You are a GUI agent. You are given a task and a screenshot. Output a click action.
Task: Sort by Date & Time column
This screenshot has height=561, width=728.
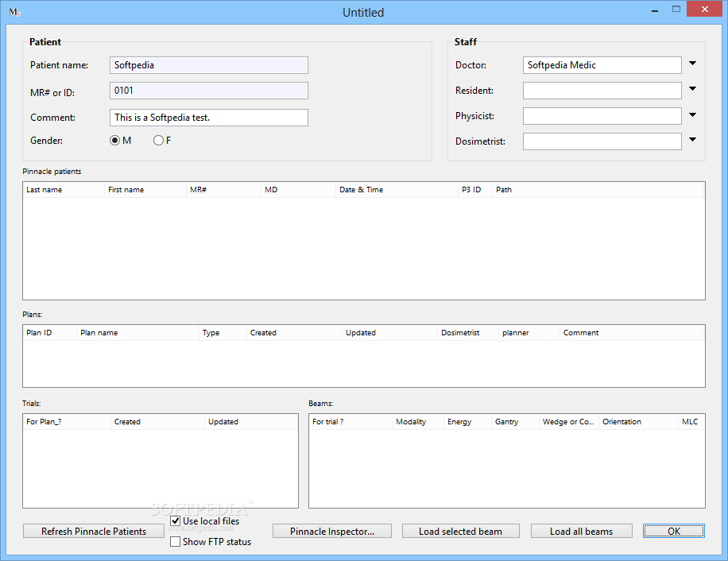click(397, 189)
